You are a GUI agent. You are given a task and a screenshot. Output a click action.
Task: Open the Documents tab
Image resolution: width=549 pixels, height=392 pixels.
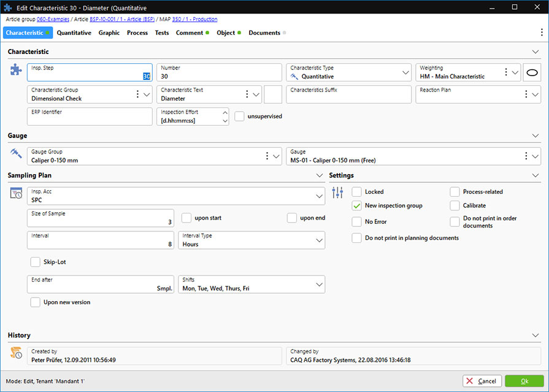click(x=264, y=33)
